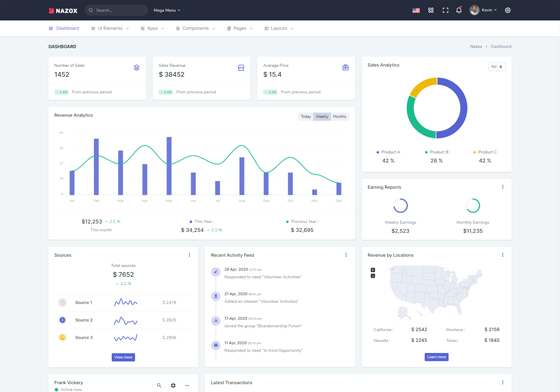Viewport: 560px width, 392px height.
Task: Focus the top Search field
Action: (116, 10)
